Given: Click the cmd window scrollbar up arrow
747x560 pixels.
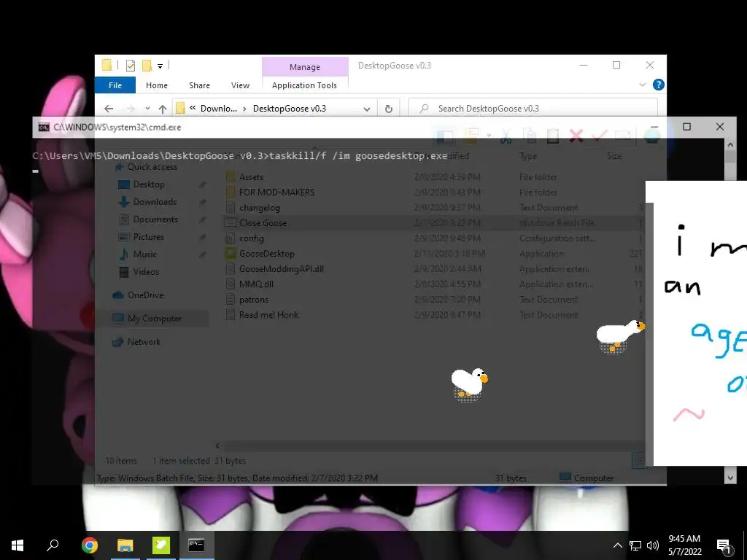Looking at the screenshot, I should coord(730,144).
